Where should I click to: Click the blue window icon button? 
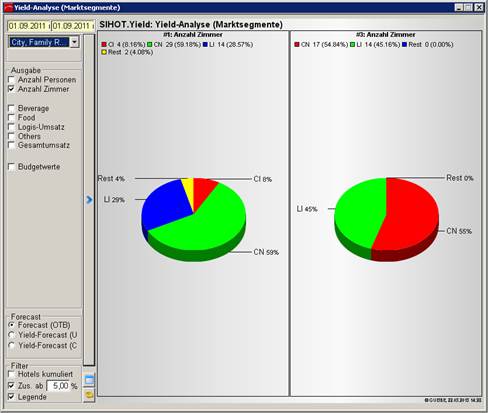tap(89, 380)
